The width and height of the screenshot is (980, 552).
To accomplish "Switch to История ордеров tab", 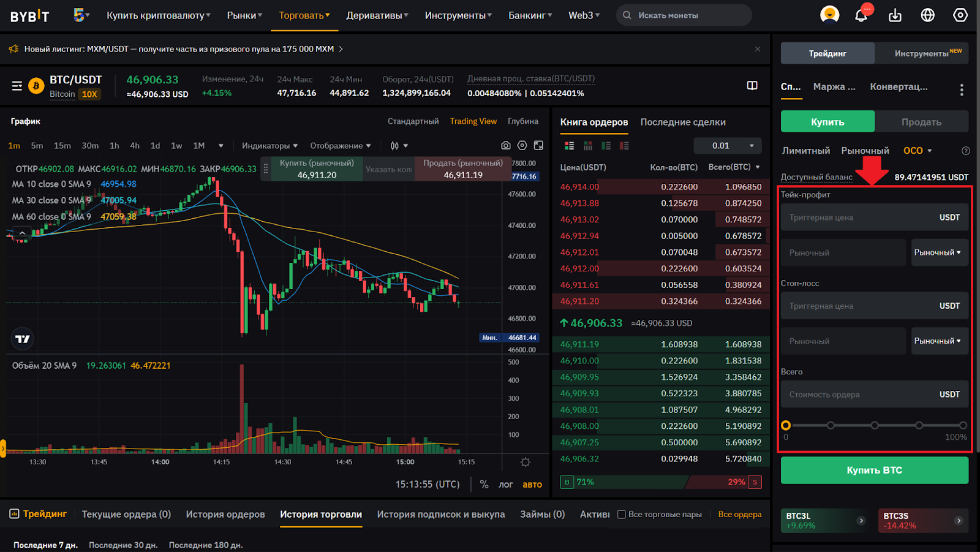I will click(x=225, y=515).
